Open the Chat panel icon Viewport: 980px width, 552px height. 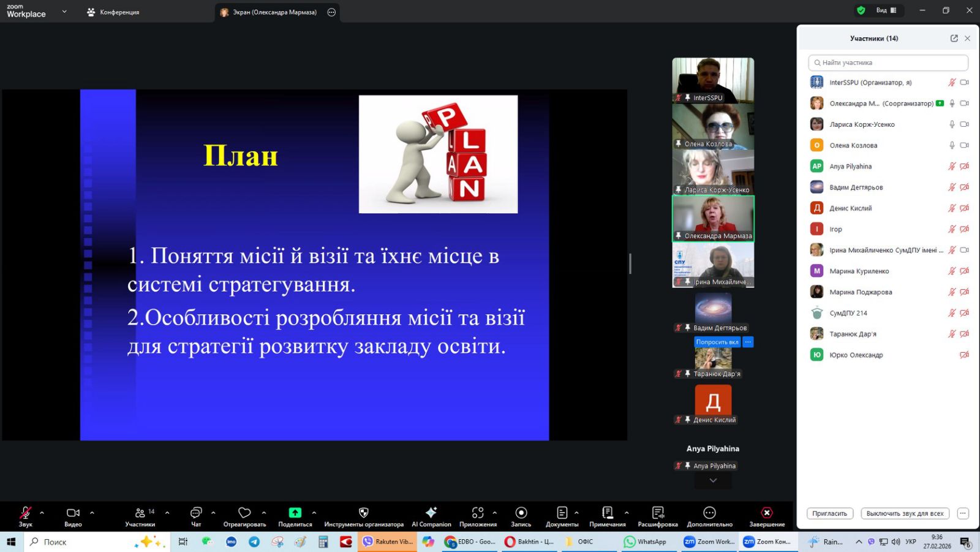[196, 513]
